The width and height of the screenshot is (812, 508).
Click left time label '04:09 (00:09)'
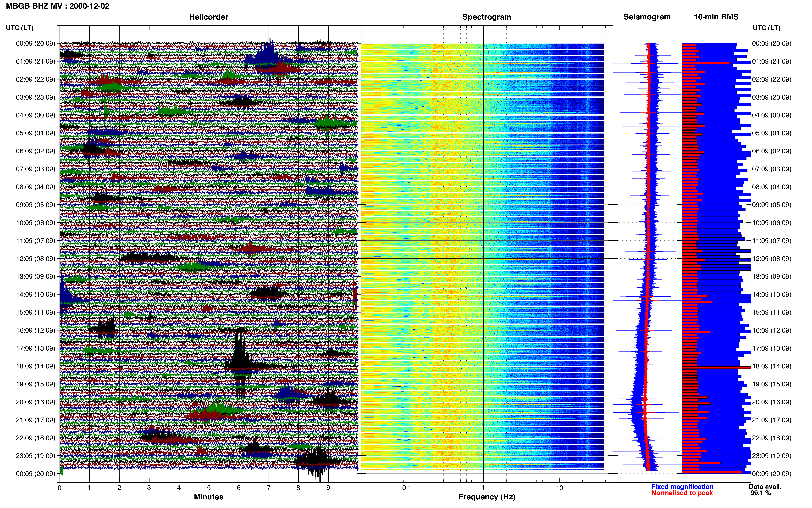pos(36,115)
